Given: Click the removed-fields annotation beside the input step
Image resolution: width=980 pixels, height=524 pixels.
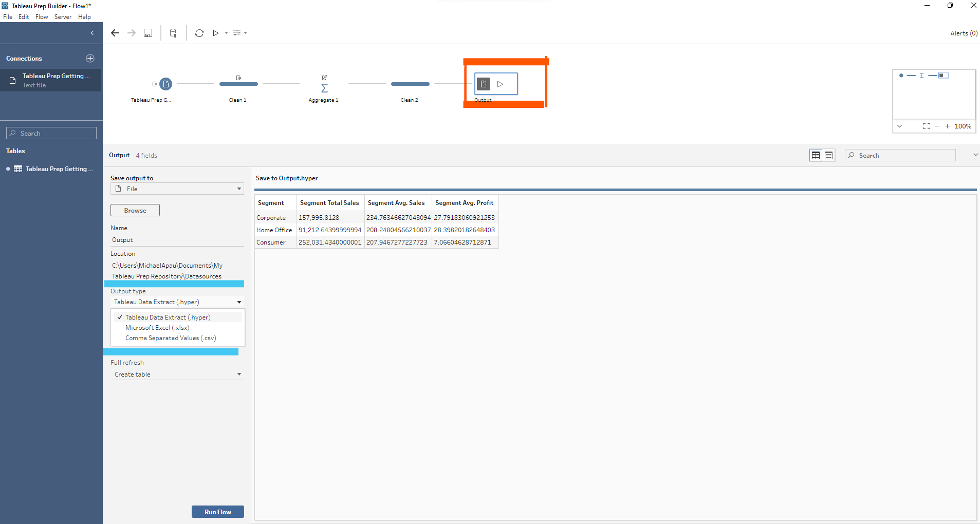Looking at the screenshot, I should click(x=154, y=84).
